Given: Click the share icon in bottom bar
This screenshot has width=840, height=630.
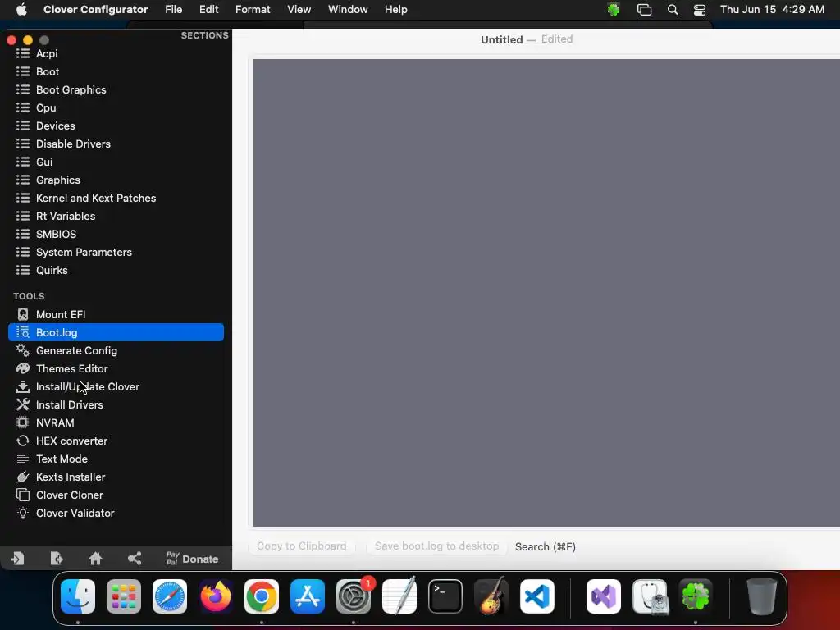Looking at the screenshot, I should click(x=135, y=559).
